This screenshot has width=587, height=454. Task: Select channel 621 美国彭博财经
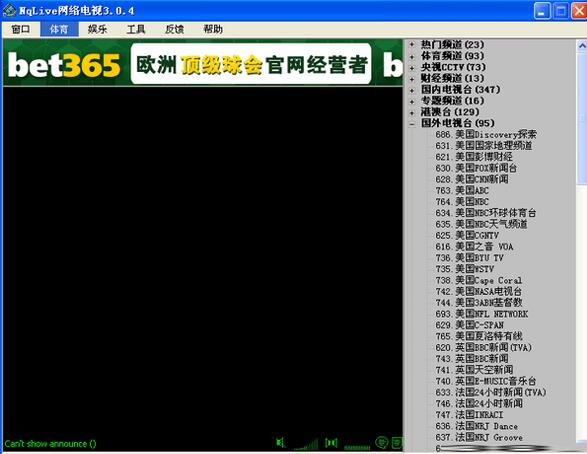coord(474,157)
